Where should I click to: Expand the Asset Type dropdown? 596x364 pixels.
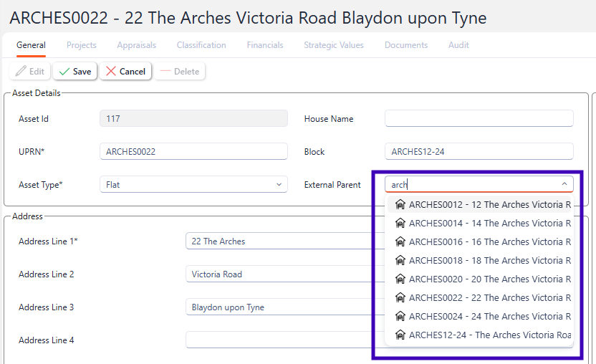point(279,185)
